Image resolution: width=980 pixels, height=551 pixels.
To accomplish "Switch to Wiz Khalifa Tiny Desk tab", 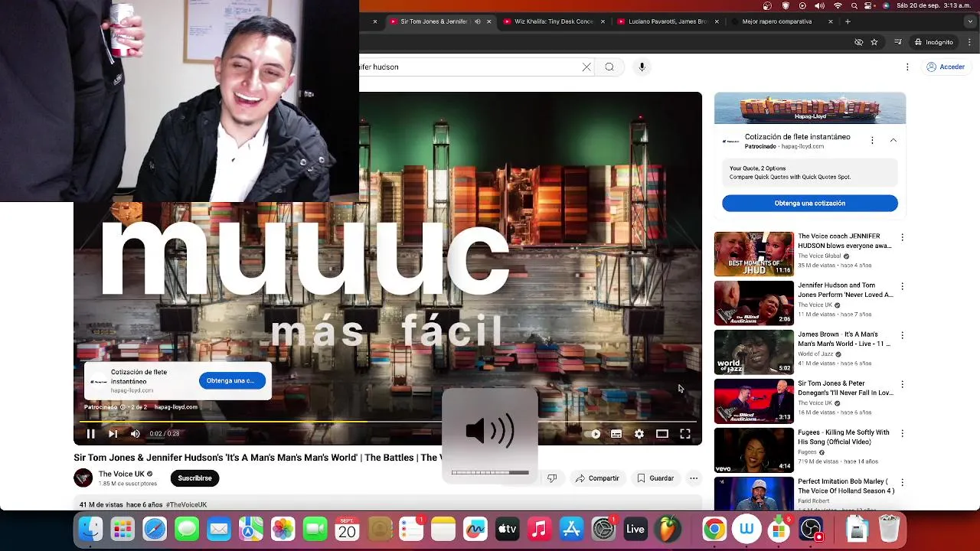I will pyautogui.click(x=553, y=21).
